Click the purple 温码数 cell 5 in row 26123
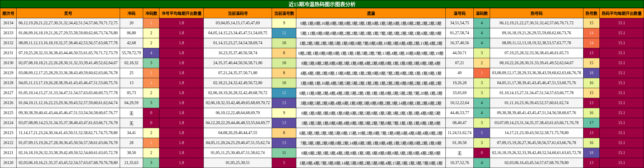The height and width of the screenshot is (168, 644). tap(482, 133)
